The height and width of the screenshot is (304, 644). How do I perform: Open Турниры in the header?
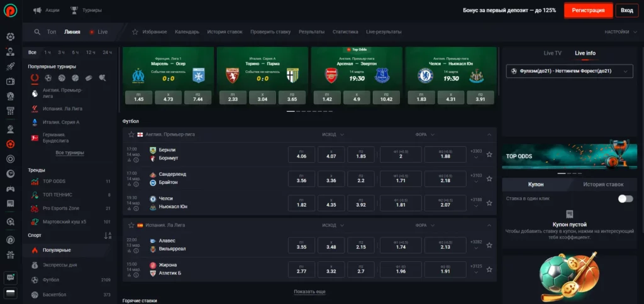click(x=86, y=10)
